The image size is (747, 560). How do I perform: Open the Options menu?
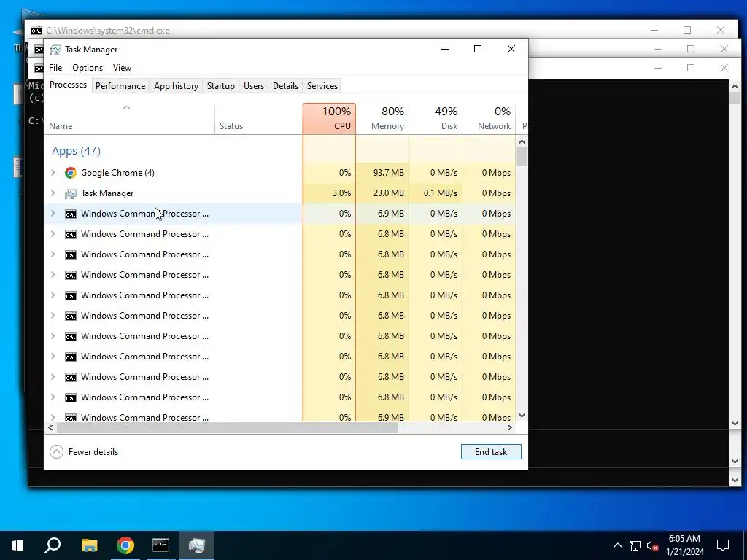(x=88, y=68)
